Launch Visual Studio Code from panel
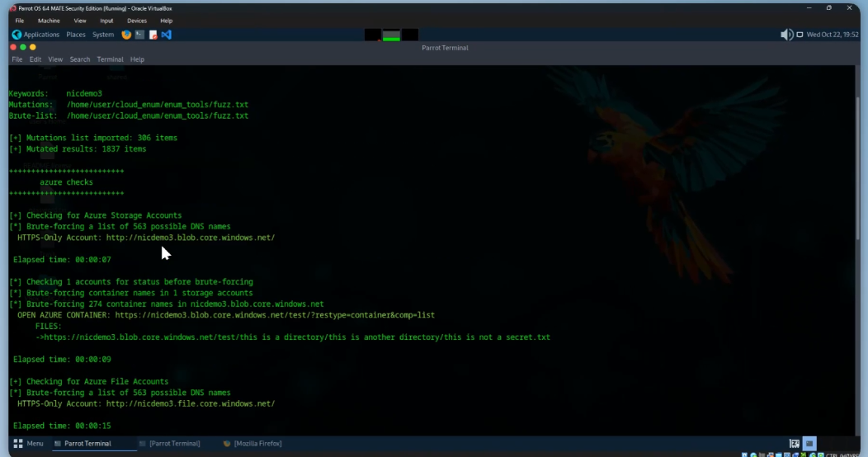The height and width of the screenshot is (457, 868). click(166, 35)
